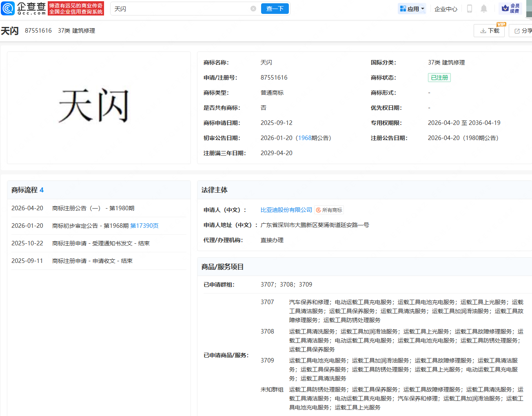Screen dimensions: 532x416
Task: Click the 企查查 QCC logo icon
Action: coord(8,8)
